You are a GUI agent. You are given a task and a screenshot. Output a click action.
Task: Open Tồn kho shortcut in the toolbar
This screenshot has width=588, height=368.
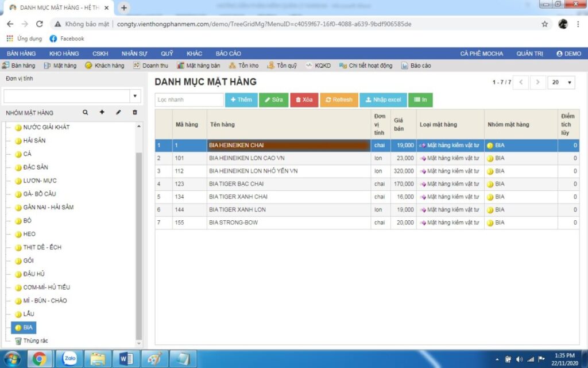coord(243,66)
